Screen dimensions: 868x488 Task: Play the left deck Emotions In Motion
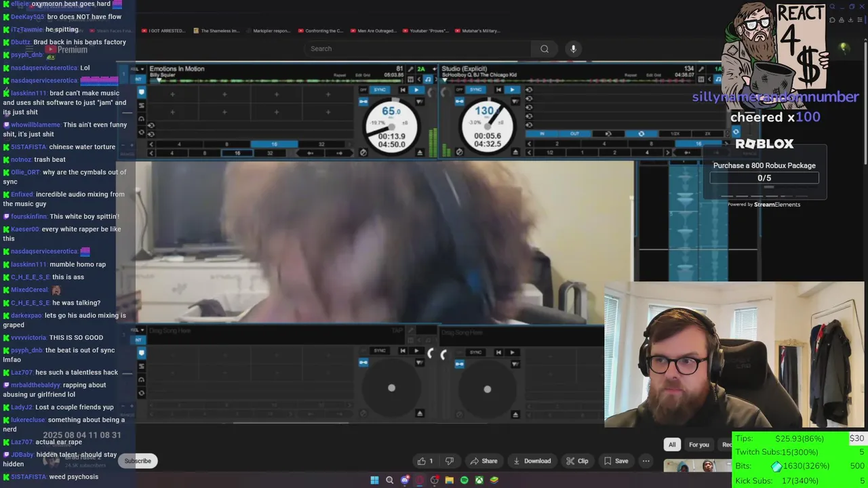[416, 90]
